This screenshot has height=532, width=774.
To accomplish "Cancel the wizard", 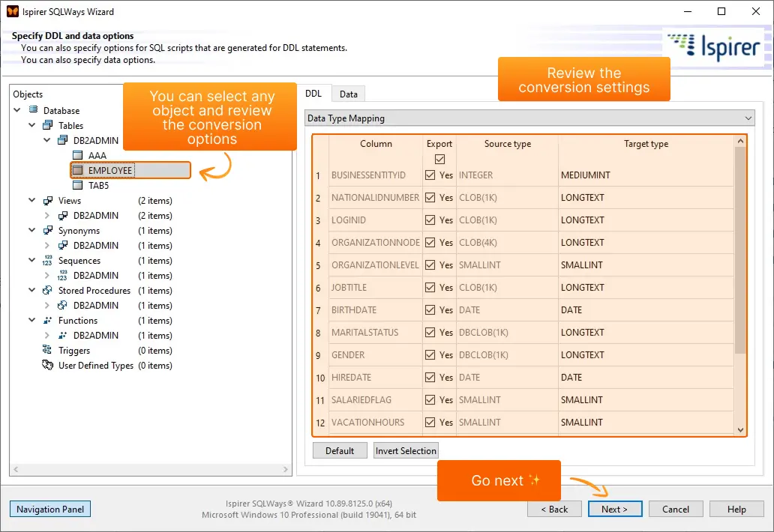I will click(x=676, y=509).
